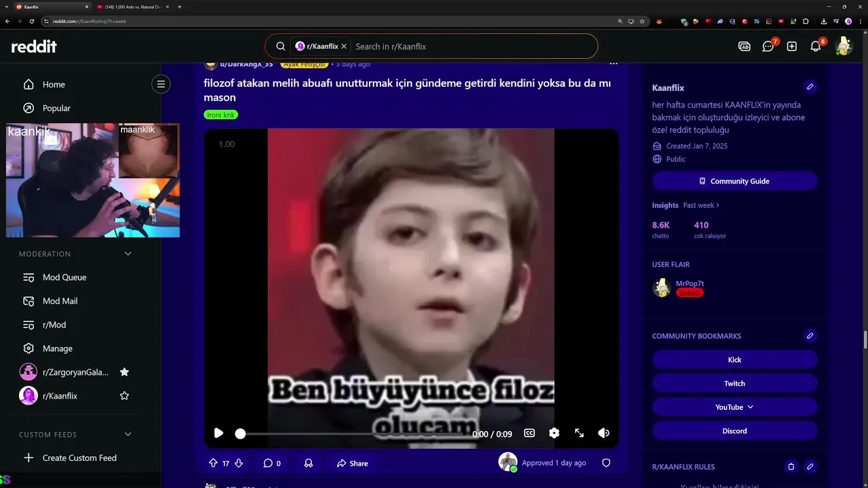
Task: Open browser downloads
Action: click(x=824, y=21)
